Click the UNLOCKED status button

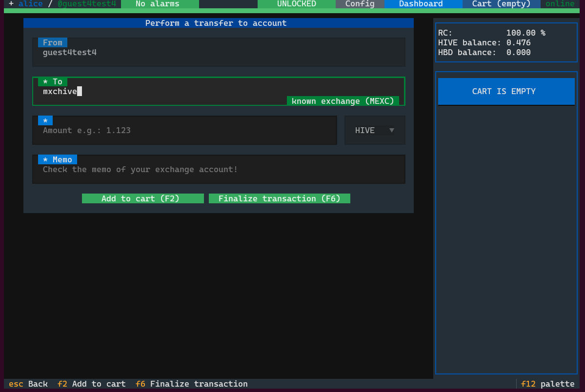click(297, 4)
